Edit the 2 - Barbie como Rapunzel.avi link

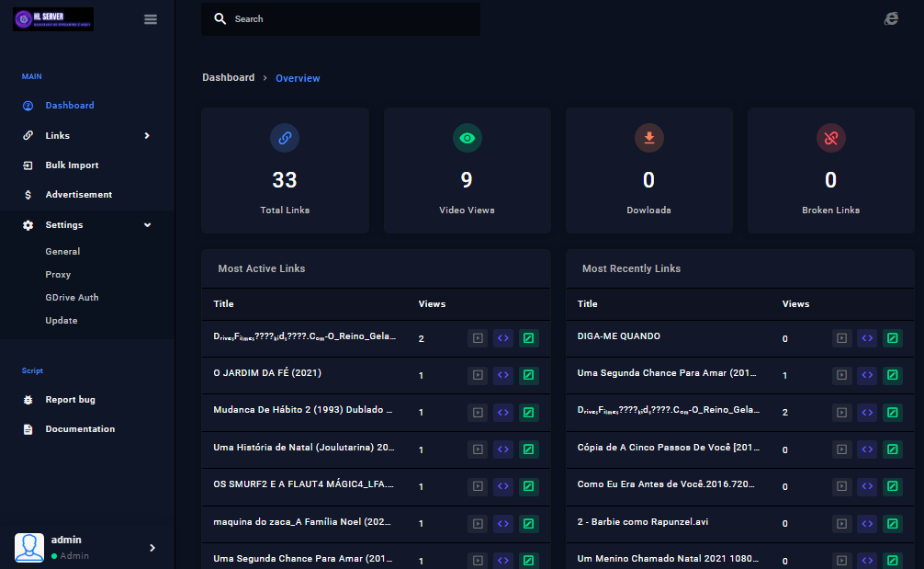(893, 523)
